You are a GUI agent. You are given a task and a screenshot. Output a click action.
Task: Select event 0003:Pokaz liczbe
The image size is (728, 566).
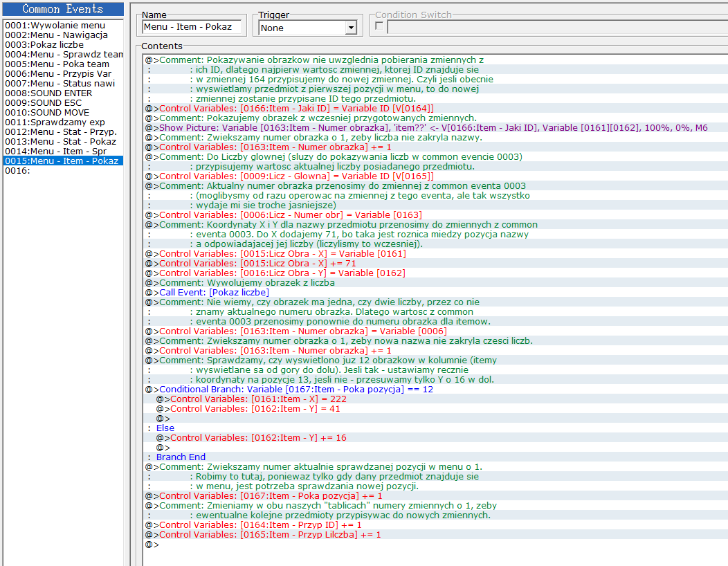click(x=63, y=45)
